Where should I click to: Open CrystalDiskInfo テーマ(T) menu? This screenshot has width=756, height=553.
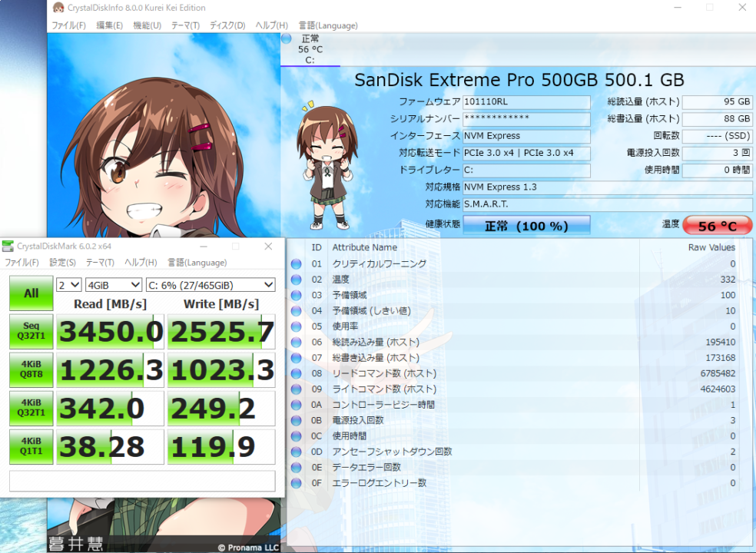pos(186,25)
